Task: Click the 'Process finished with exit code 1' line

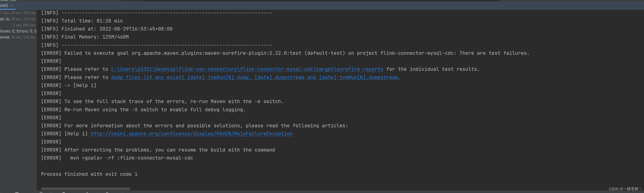Action: (89, 174)
